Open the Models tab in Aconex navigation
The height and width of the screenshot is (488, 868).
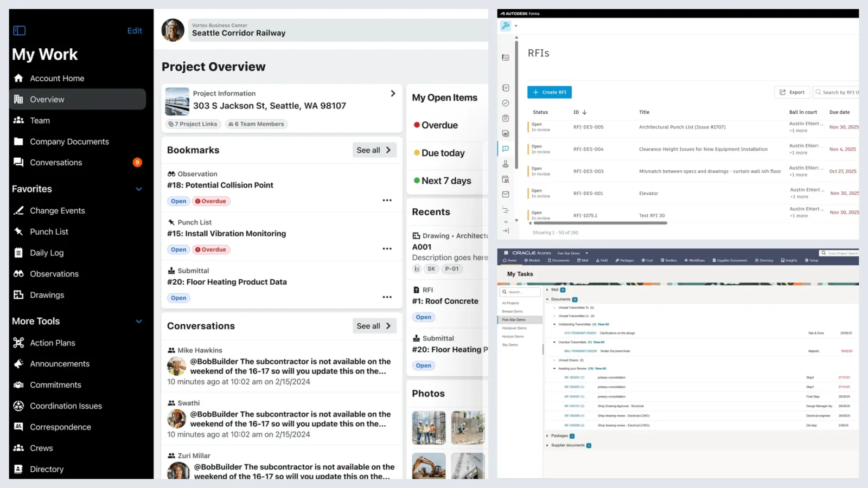coord(532,261)
